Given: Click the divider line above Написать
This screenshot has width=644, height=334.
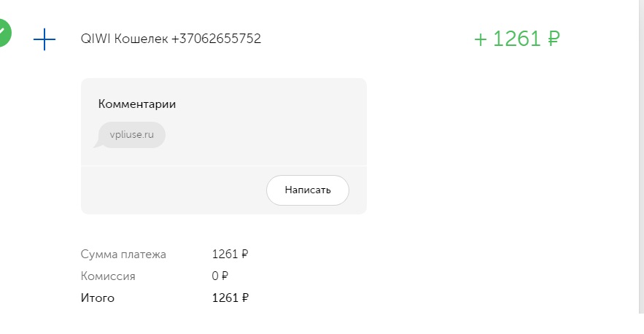Looking at the screenshot, I should click(x=224, y=166).
